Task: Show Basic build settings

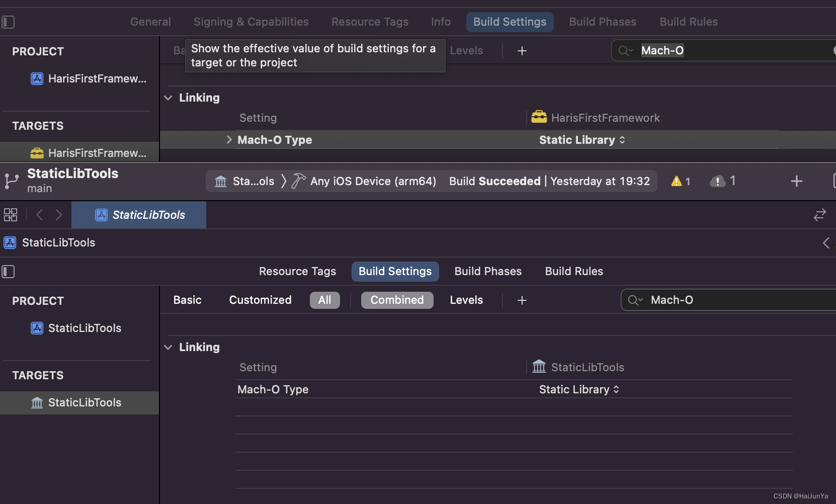Action: [187, 300]
